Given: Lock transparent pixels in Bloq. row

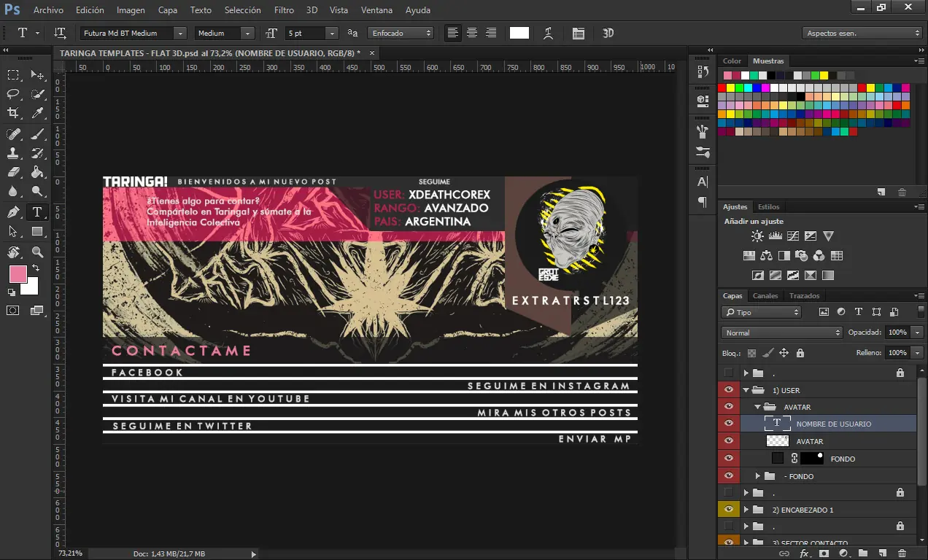Looking at the screenshot, I should click(x=751, y=353).
